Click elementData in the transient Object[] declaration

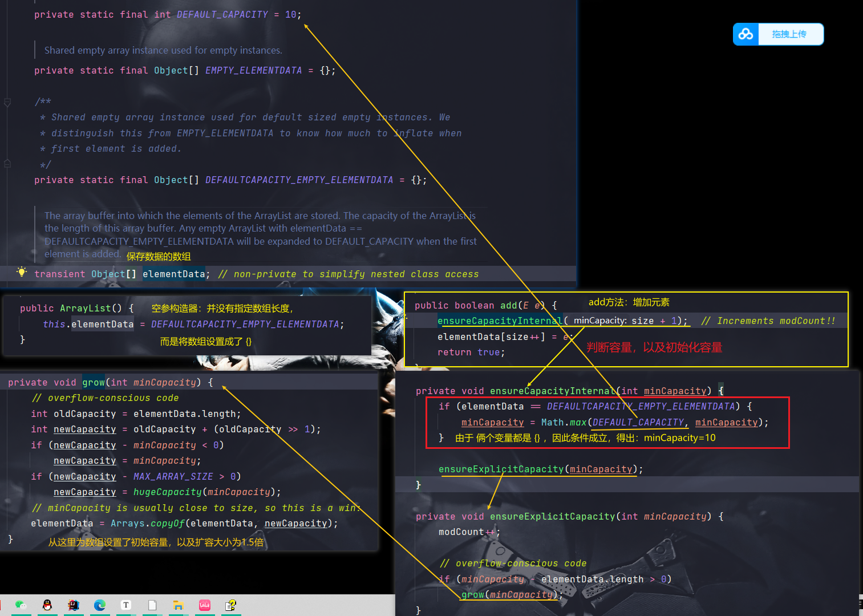pyautogui.click(x=173, y=274)
